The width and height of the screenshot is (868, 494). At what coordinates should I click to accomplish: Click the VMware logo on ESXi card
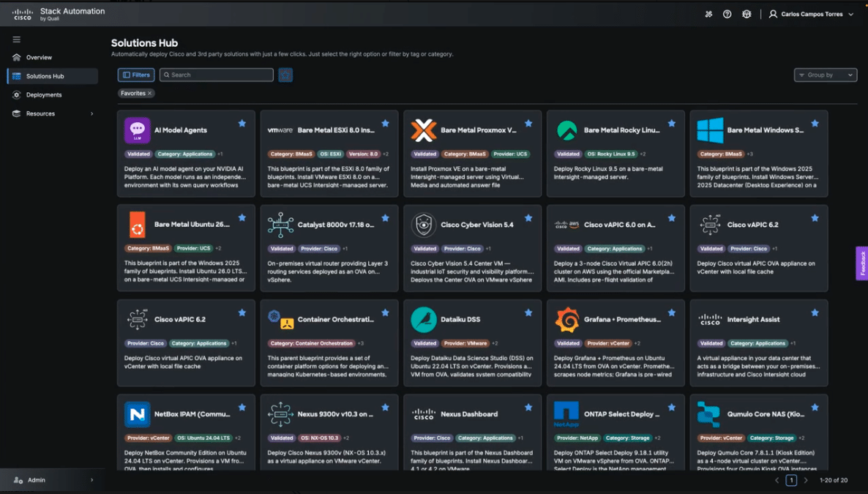[280, 130]
